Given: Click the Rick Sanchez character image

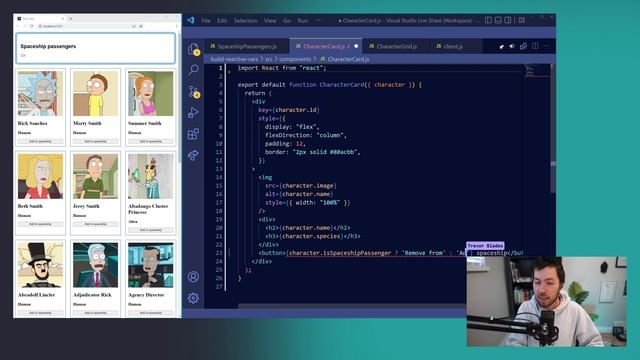Looking at the screenshot, I should click(x=40, y=93).
